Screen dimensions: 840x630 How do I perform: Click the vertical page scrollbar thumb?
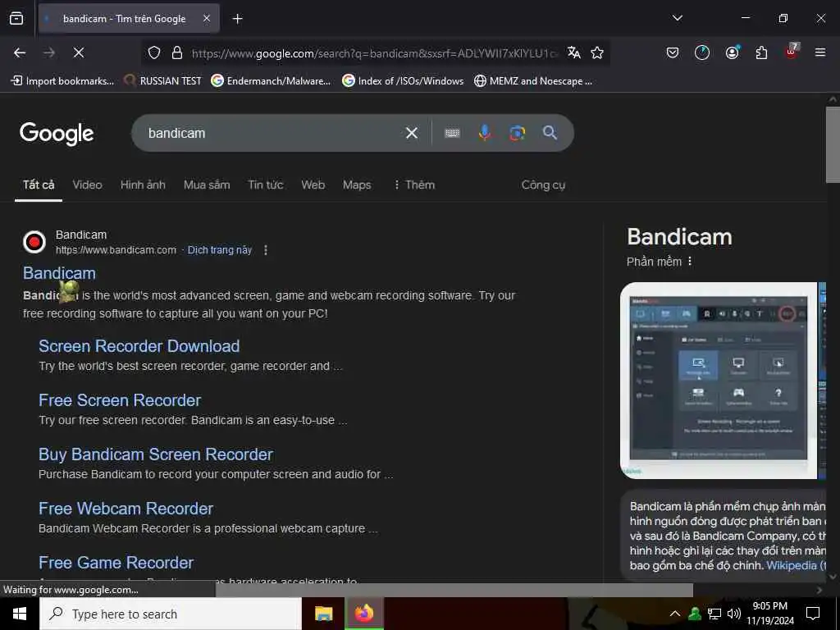point(833,144)
